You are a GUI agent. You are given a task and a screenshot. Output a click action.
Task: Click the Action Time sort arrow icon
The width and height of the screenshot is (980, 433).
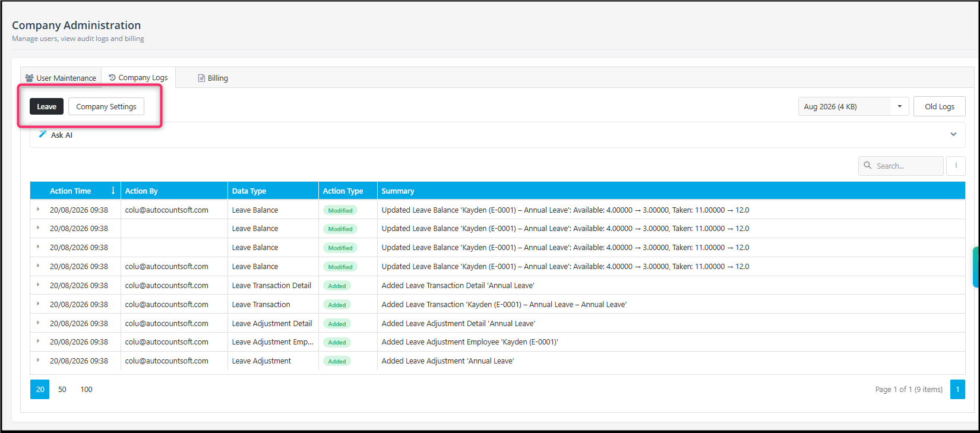click(113, 191)
